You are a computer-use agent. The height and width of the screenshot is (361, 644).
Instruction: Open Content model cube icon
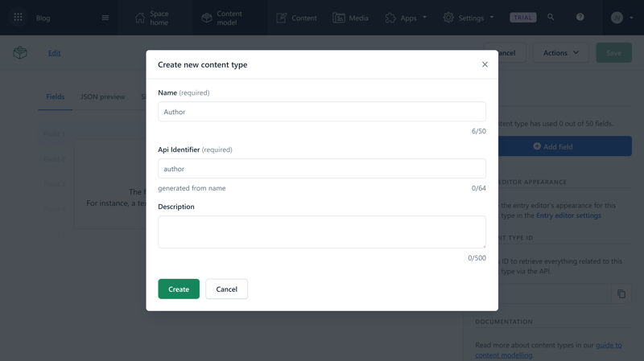207,18
